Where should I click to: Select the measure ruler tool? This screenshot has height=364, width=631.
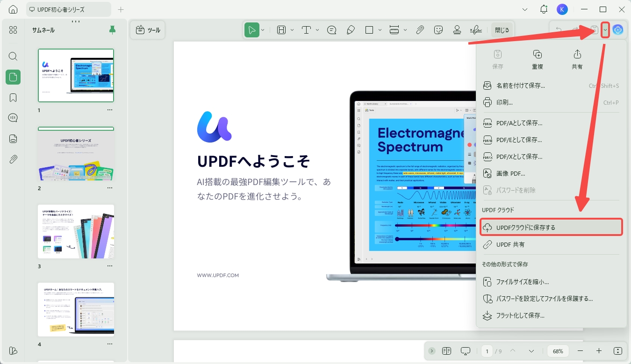pos(394,30)
